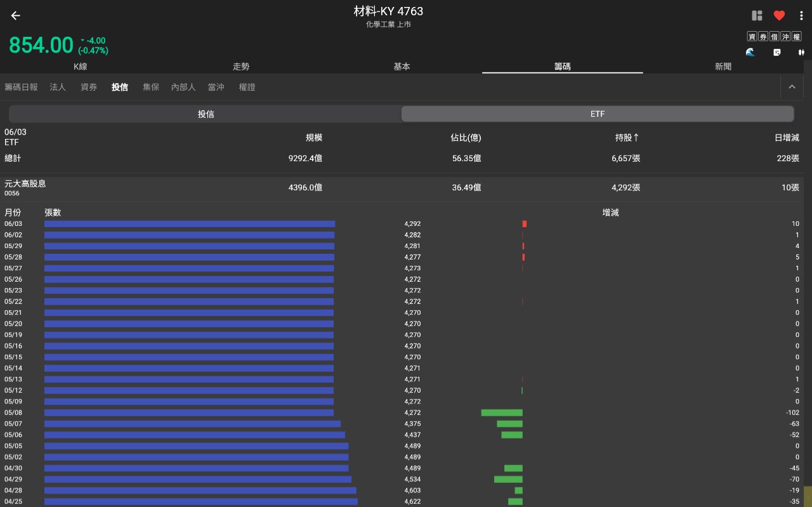Go to 內部人 insiders section
This screenshot has height=507, width=812.
pos(183,87)
